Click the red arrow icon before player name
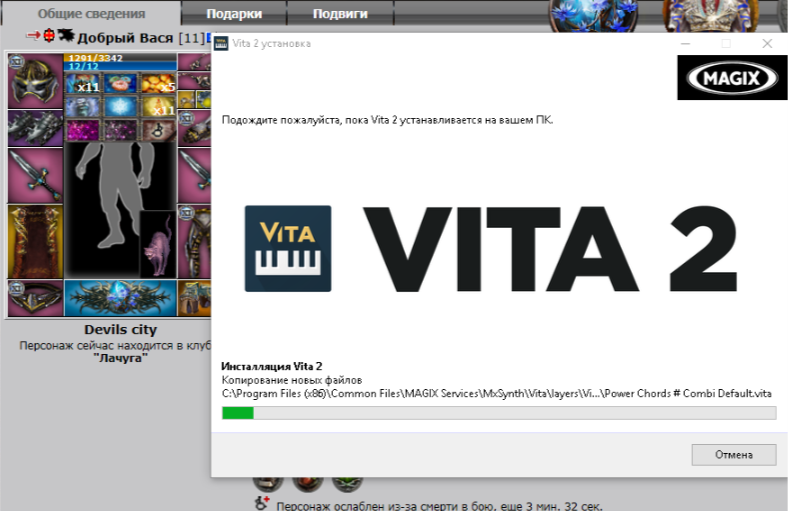 click(33, 35)
